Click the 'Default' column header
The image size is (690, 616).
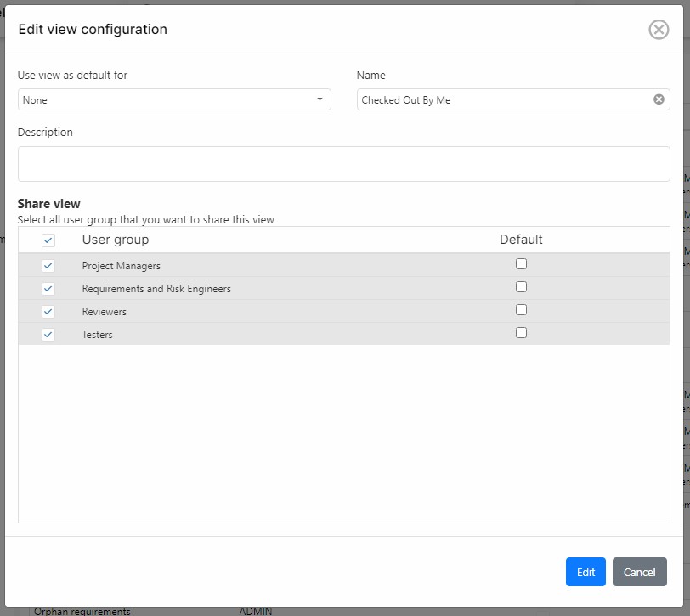521,240
